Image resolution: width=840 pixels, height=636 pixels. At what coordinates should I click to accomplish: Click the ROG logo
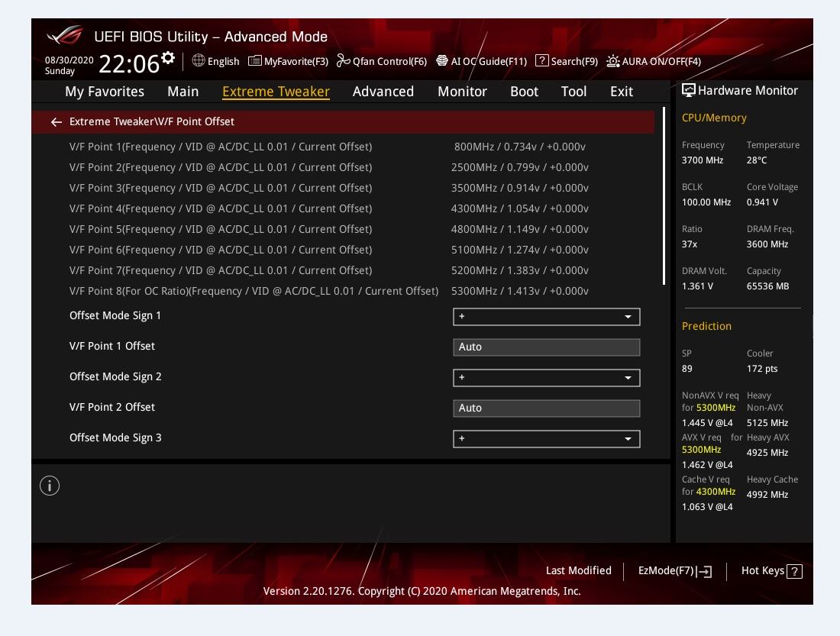pyautogui.click(x=65, y=36)
